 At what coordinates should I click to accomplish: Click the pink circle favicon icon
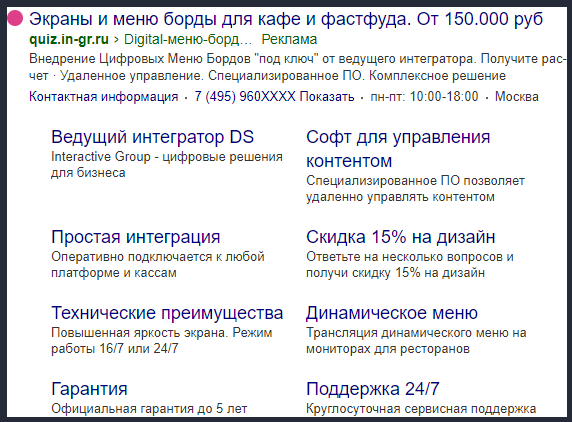(x=15, y=19)
